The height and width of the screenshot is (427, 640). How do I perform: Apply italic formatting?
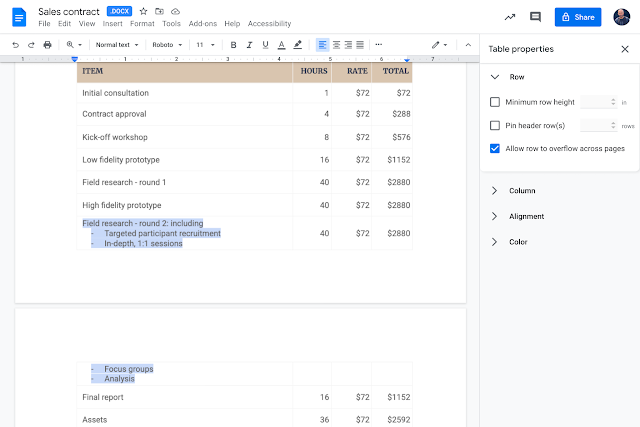pos(249,45)
